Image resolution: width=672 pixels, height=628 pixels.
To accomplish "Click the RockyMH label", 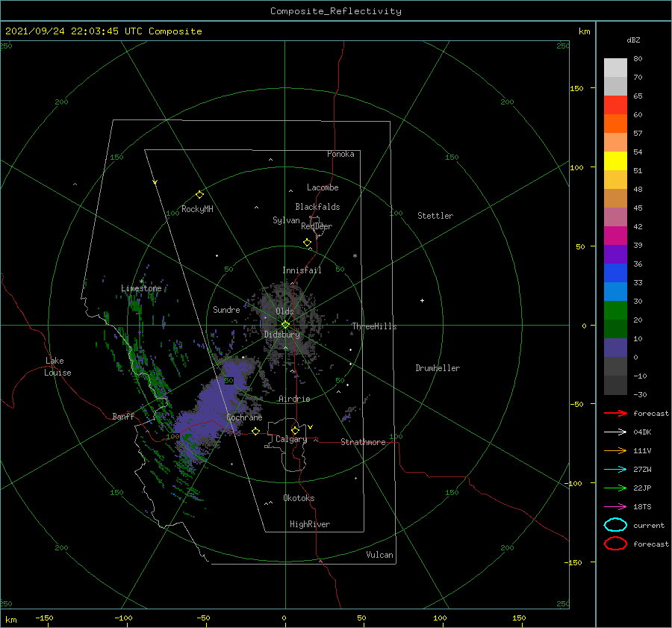I will (x=197, y=209).
